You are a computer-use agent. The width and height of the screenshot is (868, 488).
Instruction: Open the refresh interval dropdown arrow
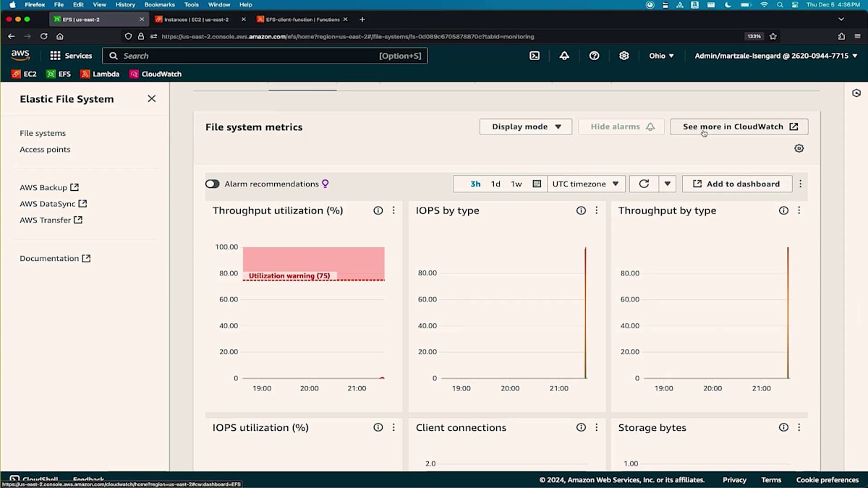point(668,184)
